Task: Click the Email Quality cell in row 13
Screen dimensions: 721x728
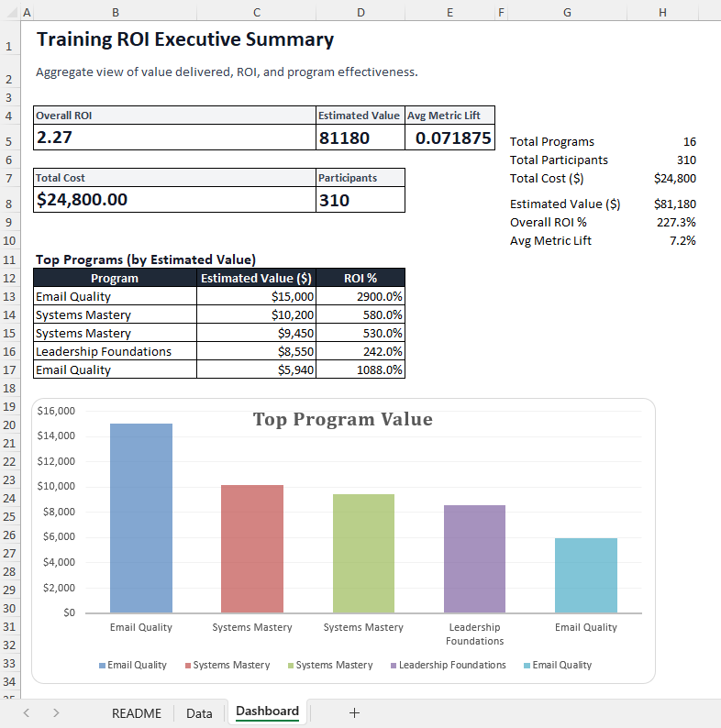Action: coord(115,296)
